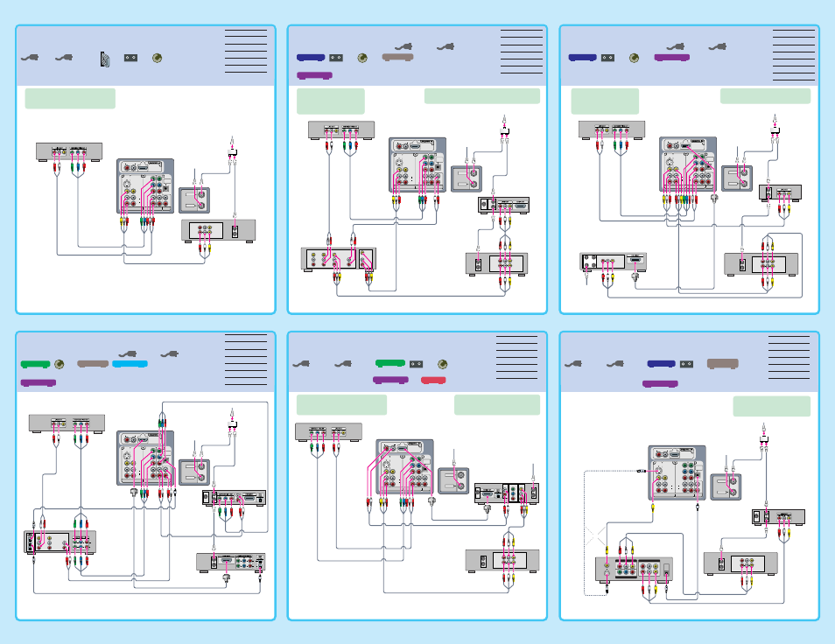Click the cassette icon in top-right diagram header

tap(607, 58)
